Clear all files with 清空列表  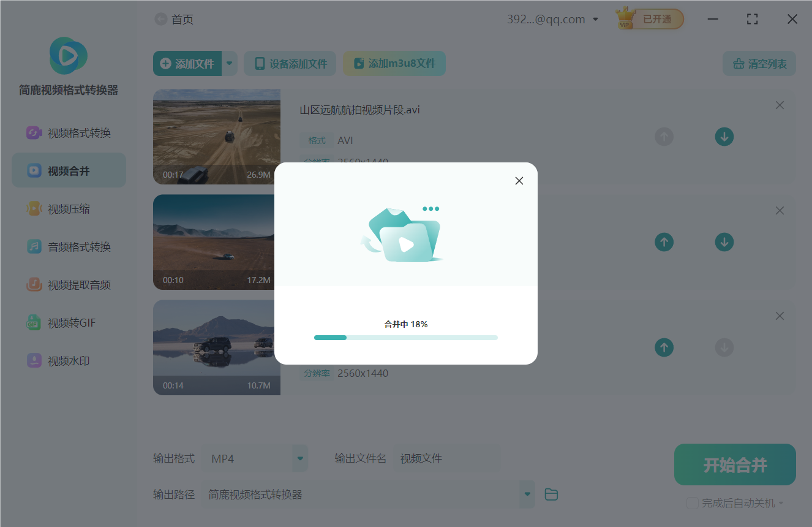click(759, 63)
